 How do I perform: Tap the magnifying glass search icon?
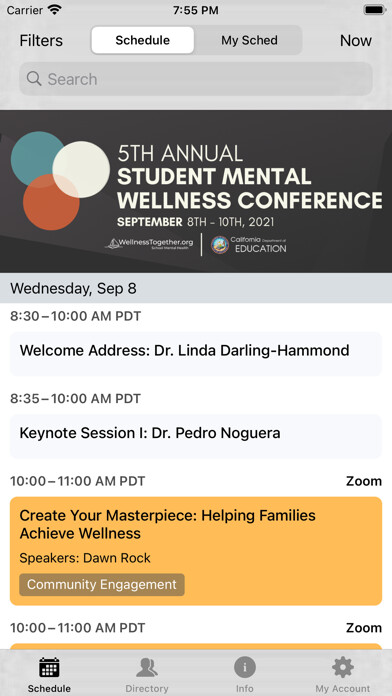[34, 79]
